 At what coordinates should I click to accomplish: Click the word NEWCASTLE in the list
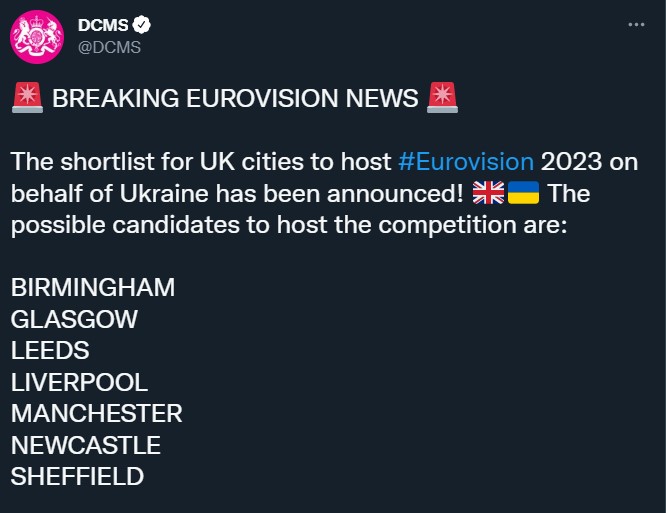pyautogui.click(x=86, y=445)
